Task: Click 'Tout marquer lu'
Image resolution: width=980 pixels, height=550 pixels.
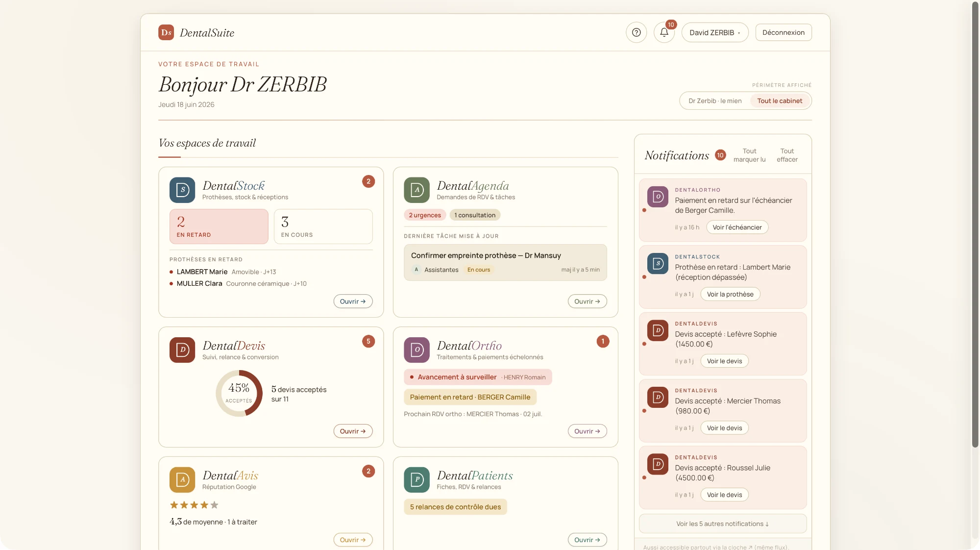Action: pos(749,155)
